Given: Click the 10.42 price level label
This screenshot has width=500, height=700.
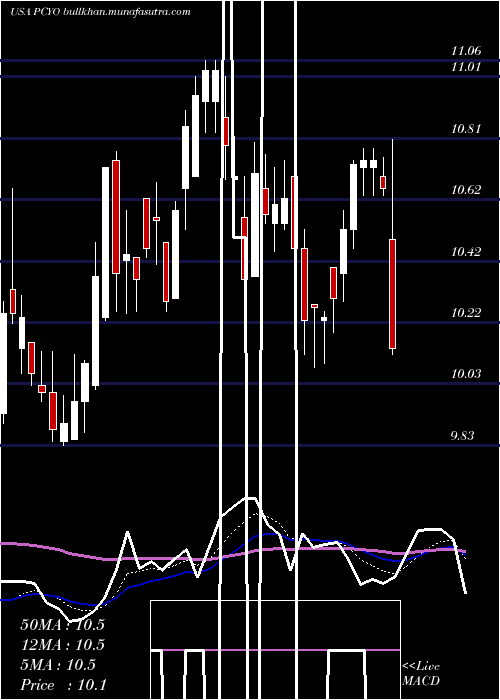Looking at the screenshot, I should pyautogui.click(x=467, y=252).
